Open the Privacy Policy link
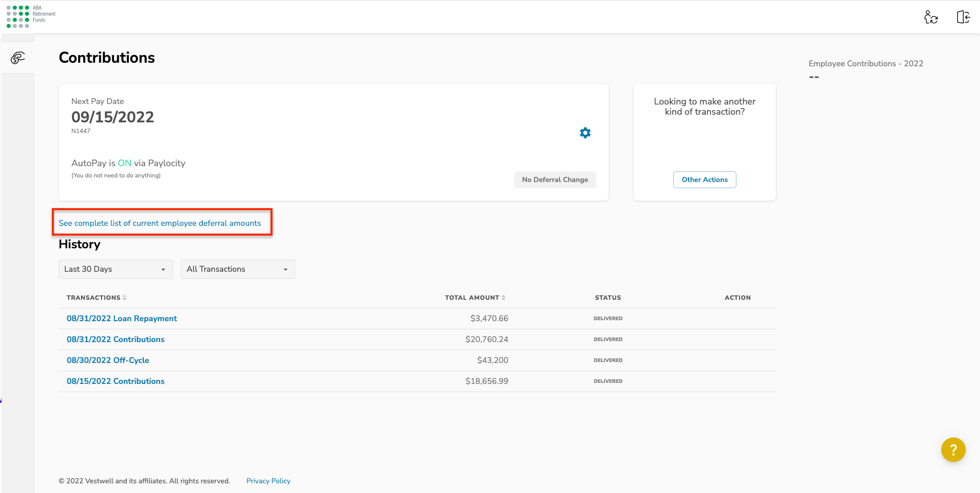Viewport: 980px width, 493px height. pyautogui.click(x=269, y=481)
